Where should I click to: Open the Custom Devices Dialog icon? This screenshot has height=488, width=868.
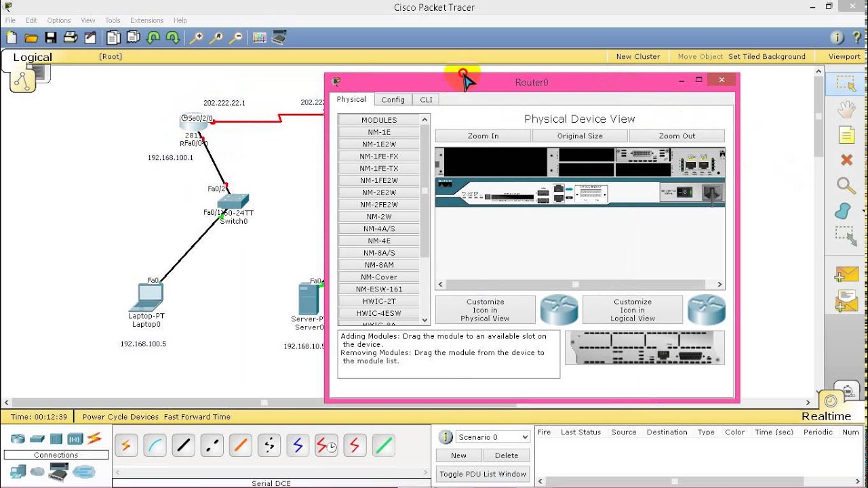pyautogui.click(x=279, y=38)
